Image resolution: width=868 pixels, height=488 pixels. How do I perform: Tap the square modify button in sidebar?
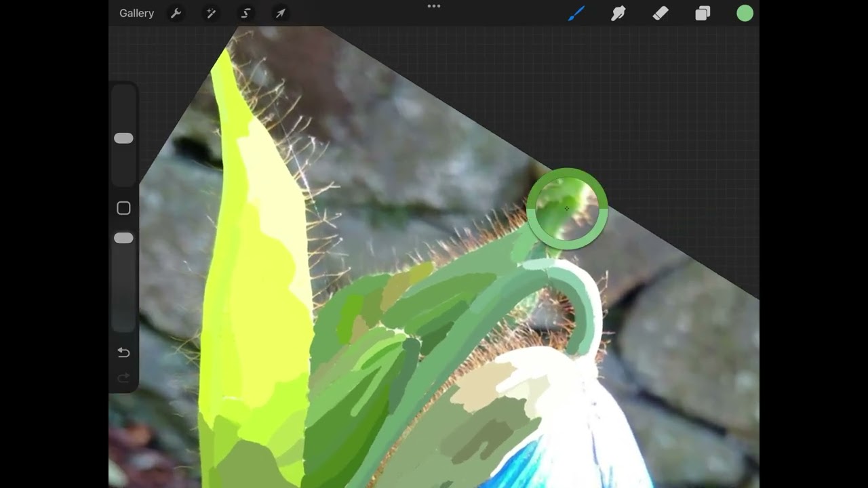point(123,208)
